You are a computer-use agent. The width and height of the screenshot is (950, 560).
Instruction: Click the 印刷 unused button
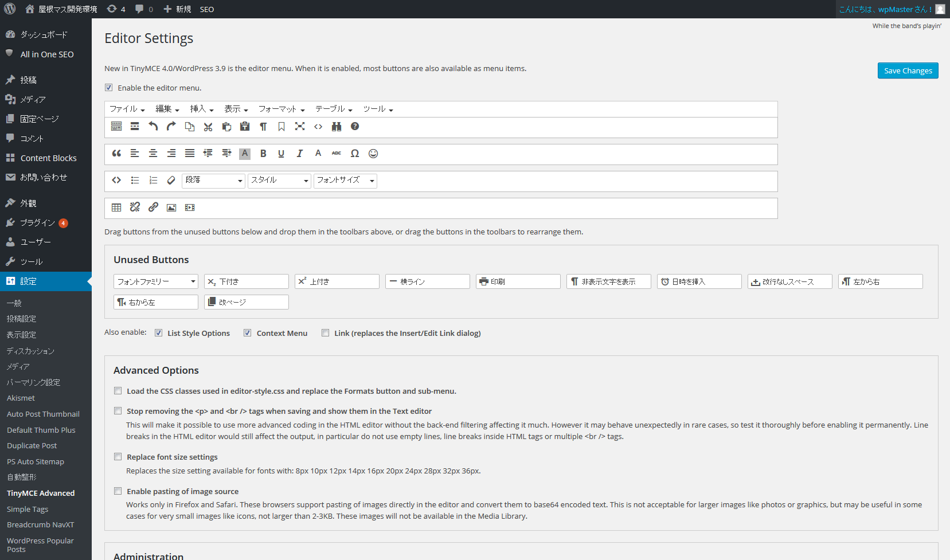518,281
